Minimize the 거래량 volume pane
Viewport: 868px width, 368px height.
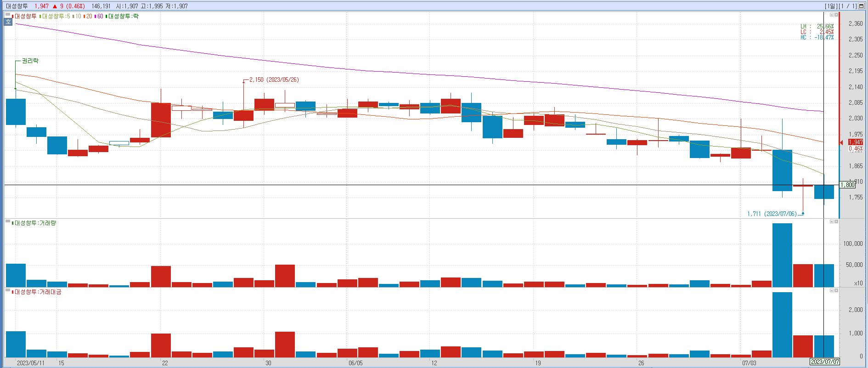[831, 221]
